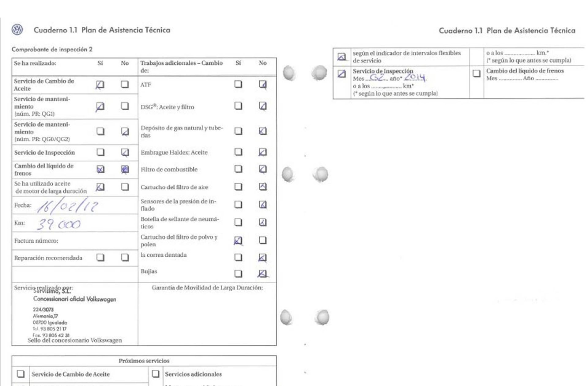Select the dealer phone 'Tel. 93 805 21 17'

point(50,329)
